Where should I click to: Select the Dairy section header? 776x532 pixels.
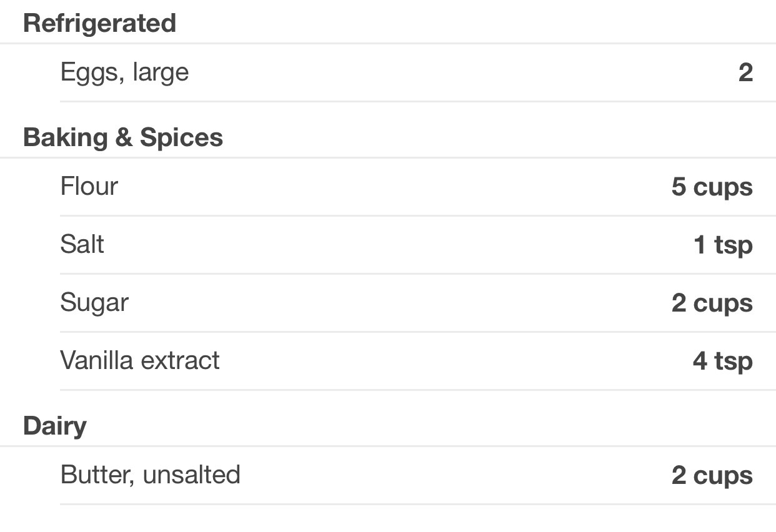(x=54, y=426)
